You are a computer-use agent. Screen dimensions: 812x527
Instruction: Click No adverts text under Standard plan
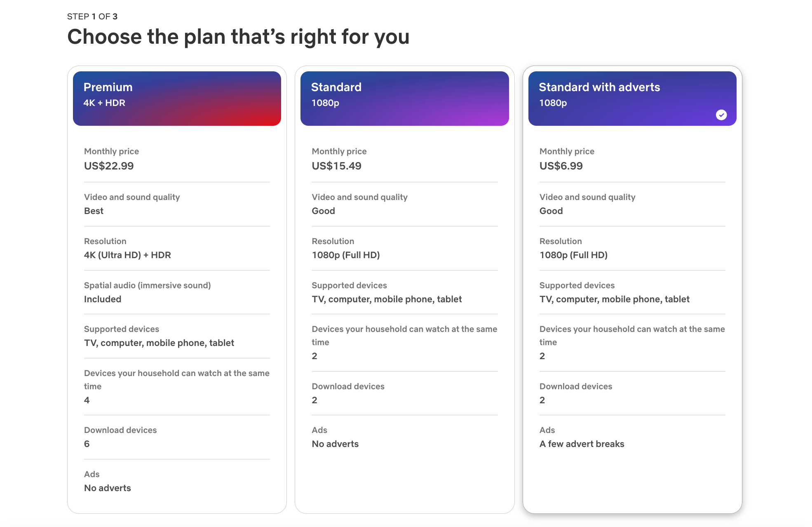[x=335, y=444]
